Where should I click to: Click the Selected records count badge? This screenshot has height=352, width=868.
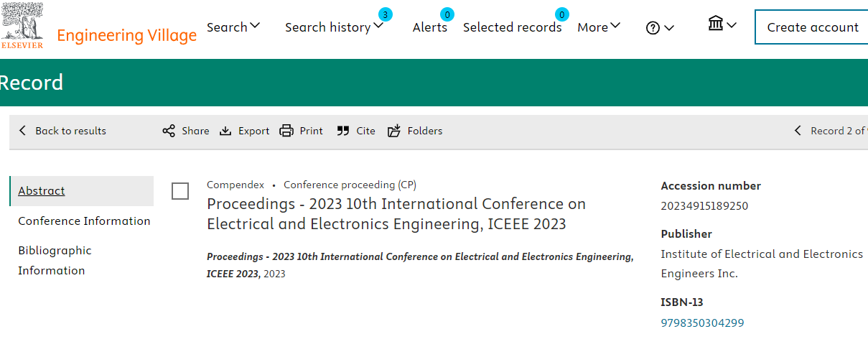(x=562, y=14)
